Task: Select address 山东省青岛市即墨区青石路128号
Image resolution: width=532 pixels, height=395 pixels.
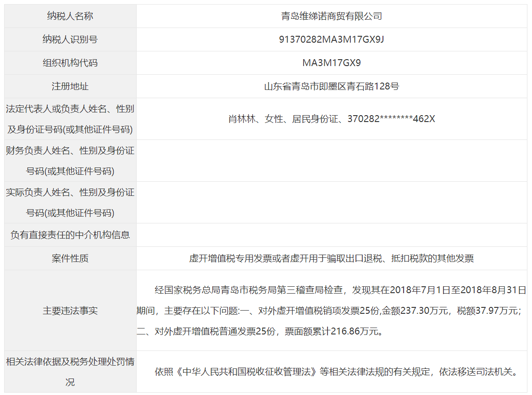Action: point(331,86)
